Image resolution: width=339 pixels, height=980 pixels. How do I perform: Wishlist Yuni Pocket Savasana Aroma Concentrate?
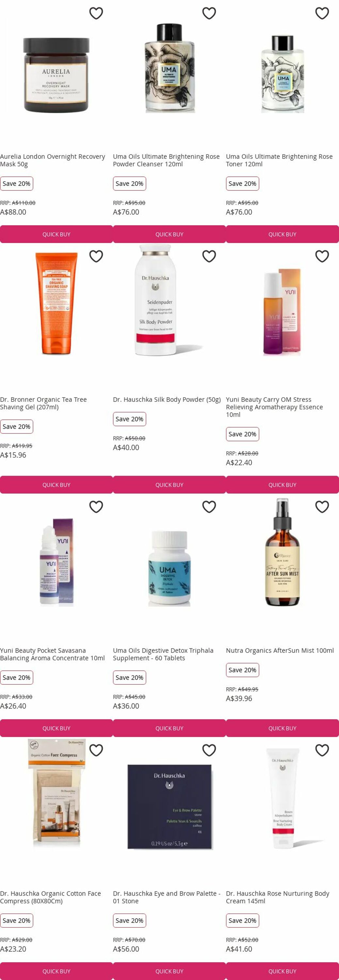coord(96,507)
